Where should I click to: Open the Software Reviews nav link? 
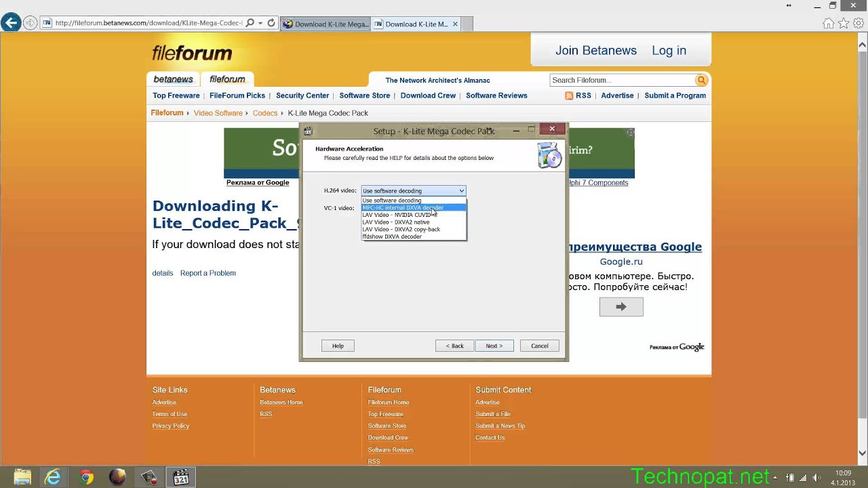[496, 96]
